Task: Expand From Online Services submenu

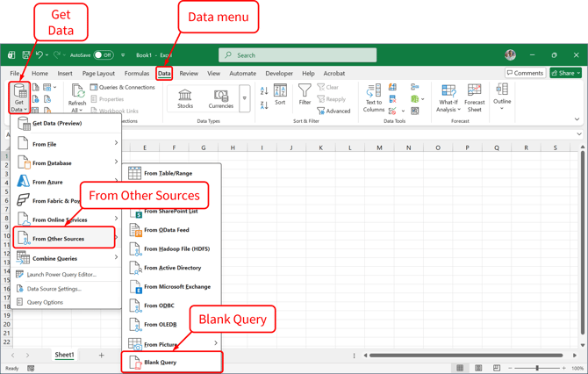Action: (x=66, y=219)
